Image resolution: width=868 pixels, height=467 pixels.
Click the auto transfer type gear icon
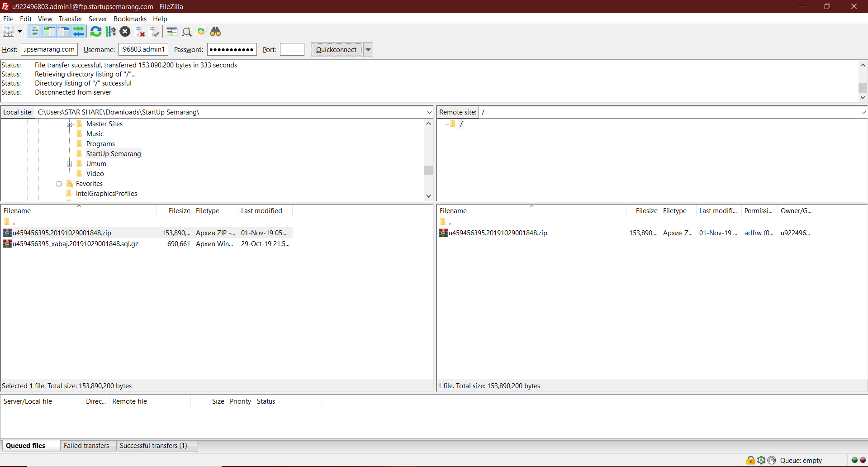(x=761, y=460)
